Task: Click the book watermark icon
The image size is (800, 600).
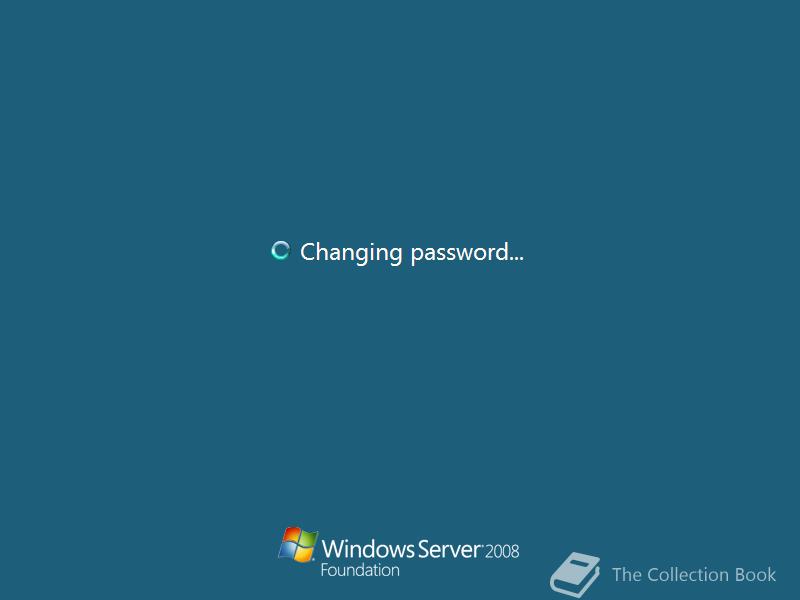Action: pos(574,574)
